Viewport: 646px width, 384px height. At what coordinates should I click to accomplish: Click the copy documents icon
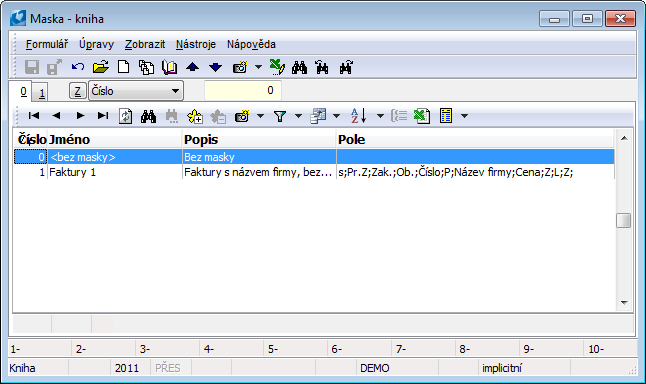[x=146, y=67]
